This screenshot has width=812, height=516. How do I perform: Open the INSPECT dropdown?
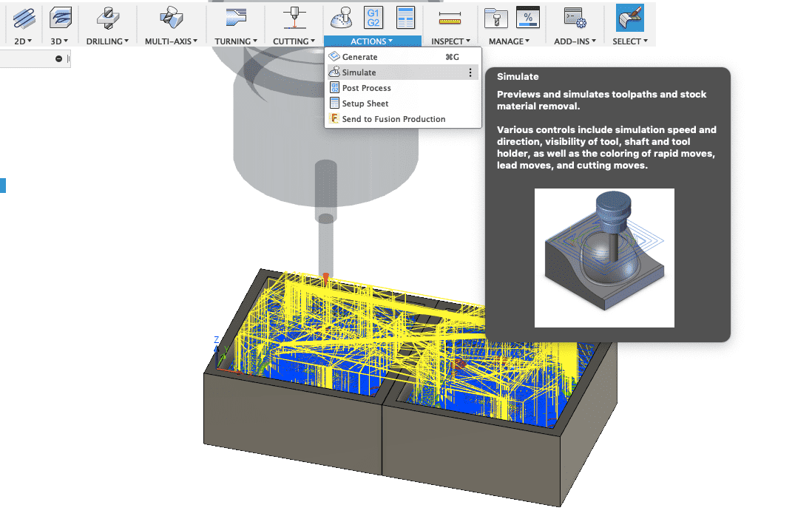[x=450, y=41]
